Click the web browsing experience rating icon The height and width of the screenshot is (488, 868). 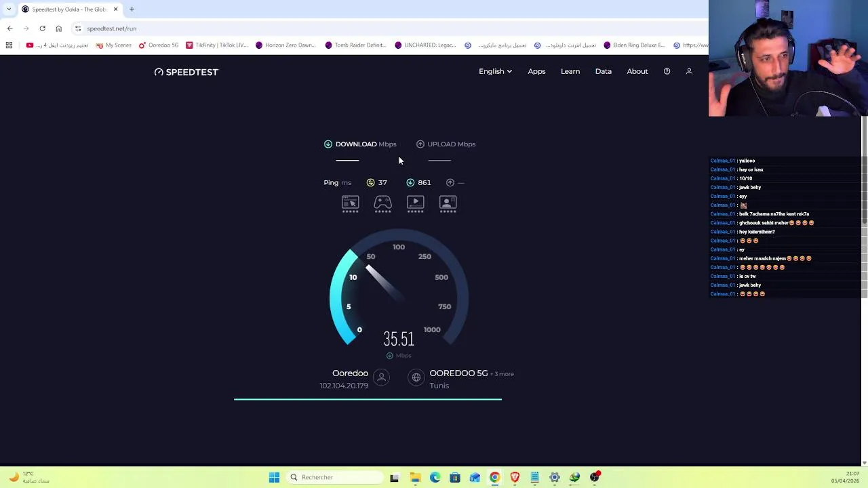tap(350, 204)
